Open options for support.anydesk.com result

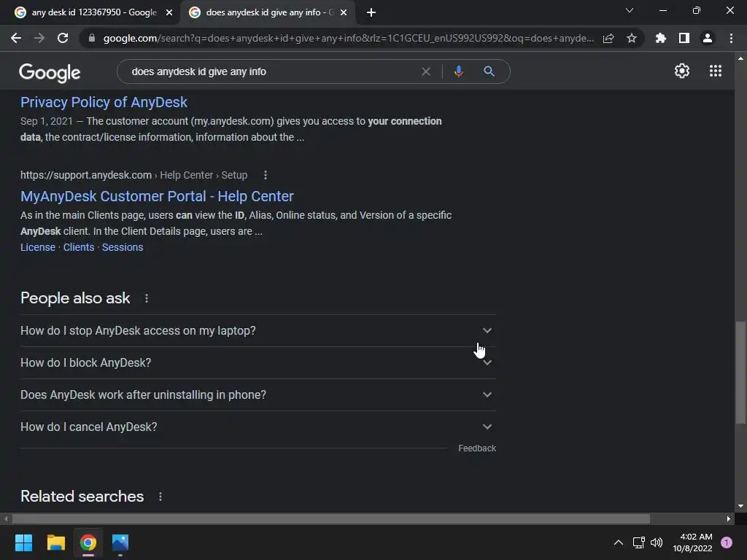click(x=266, y=175)
